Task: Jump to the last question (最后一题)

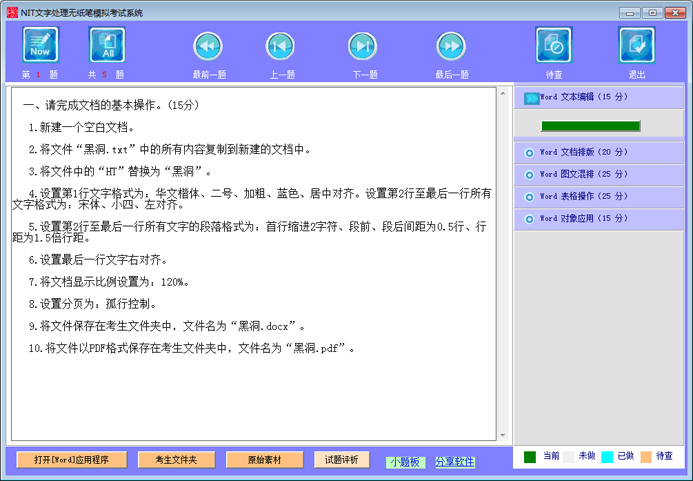Action: [451, 46]
